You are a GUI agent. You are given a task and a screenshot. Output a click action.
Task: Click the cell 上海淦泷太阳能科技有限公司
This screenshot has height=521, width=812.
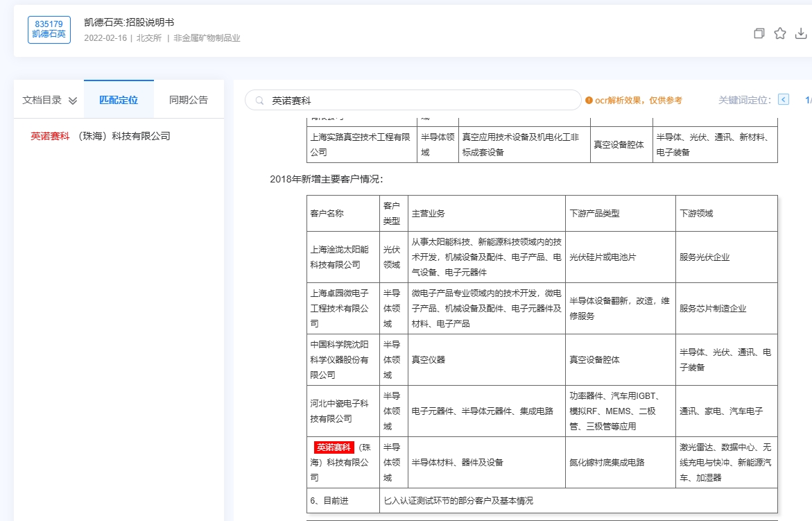[x=343, y=257]
